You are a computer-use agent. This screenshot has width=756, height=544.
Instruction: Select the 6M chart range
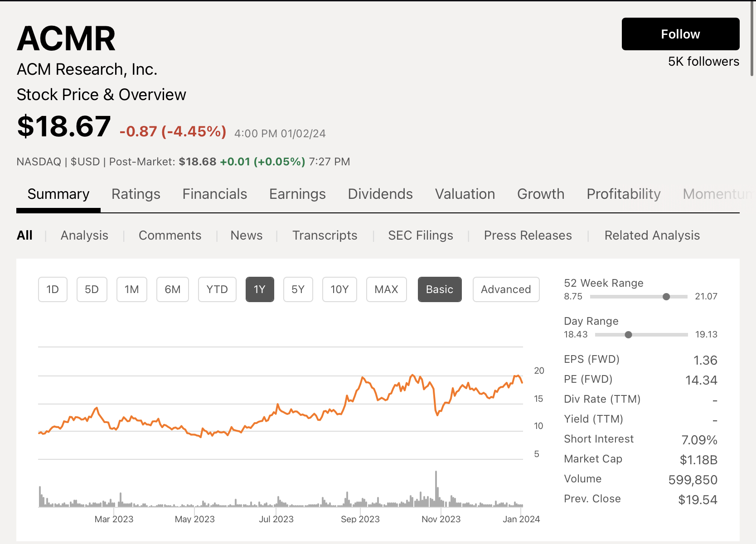tap(173, 289)
